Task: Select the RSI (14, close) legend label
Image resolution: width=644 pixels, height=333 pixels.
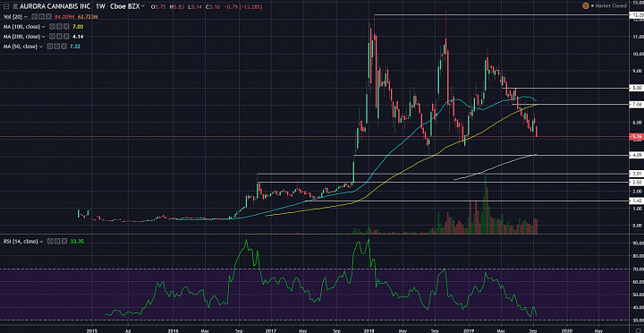Action: 20,242
